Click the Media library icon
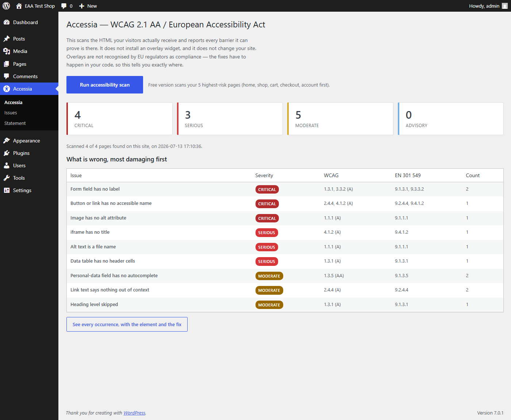The height and width of the screenshot is (420, 511). [7, 51]
